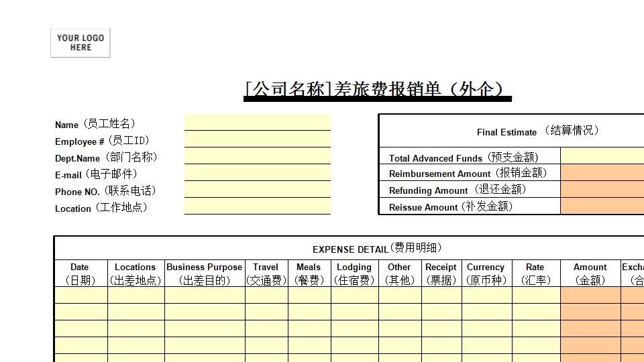Select the Rate (汇率) column header
The image size is (644, 362).
(536, 274)
